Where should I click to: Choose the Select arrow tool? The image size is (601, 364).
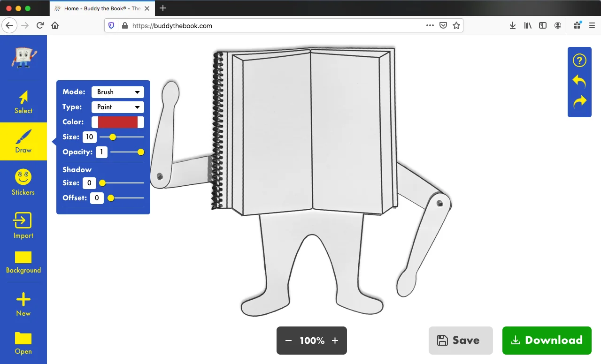pos(23,103)
